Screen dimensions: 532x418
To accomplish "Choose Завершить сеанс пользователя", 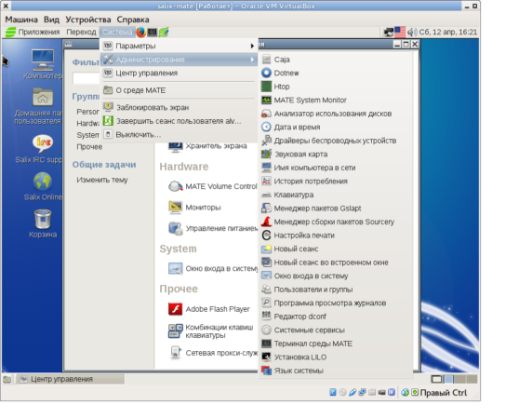I will pos(180,121).
